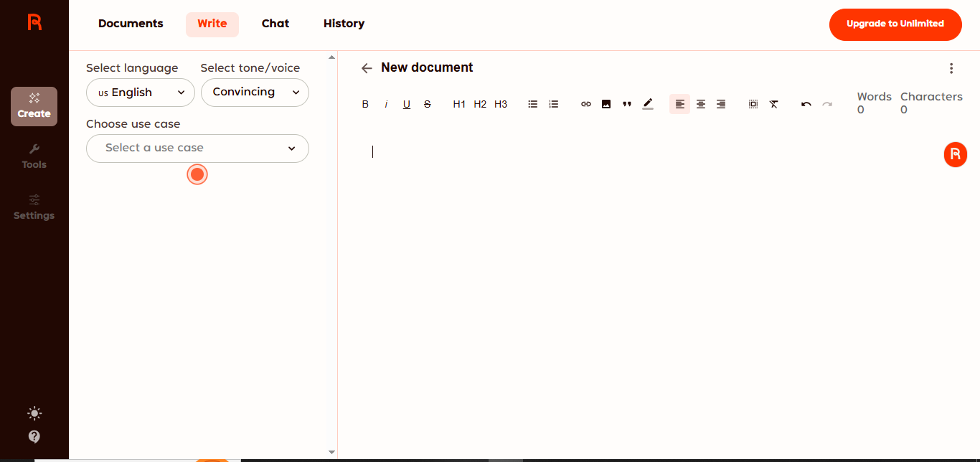Viewport: 980px width, 462px height.
Task: Undo the last edit
Action: pos(806,104)
